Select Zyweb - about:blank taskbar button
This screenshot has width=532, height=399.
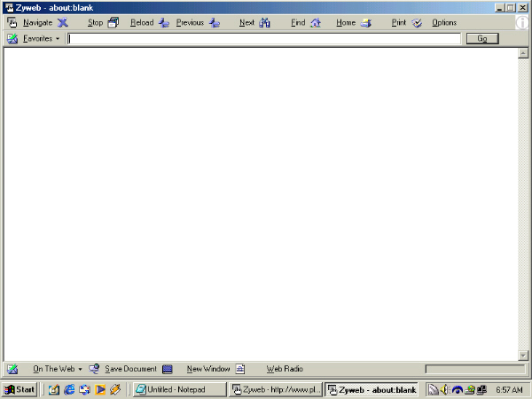click(x=372, y=389)
